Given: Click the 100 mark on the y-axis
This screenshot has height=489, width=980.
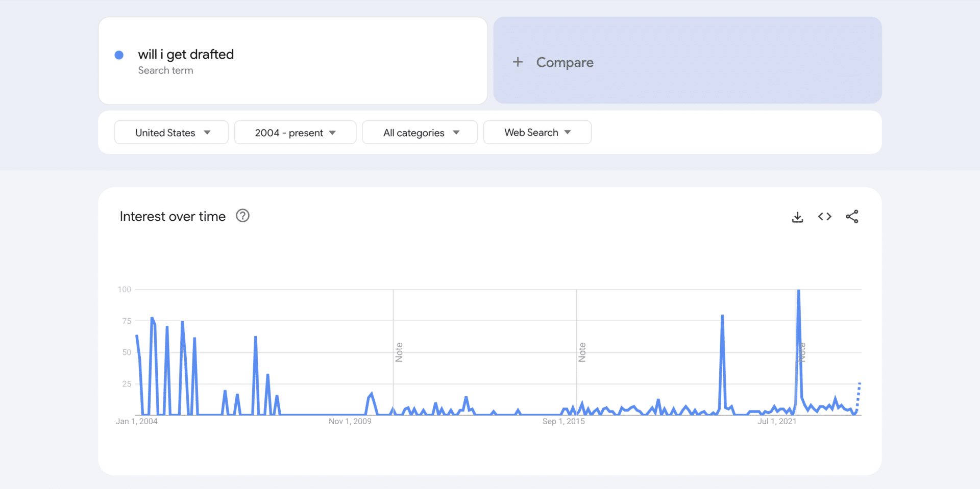Looking at the screenshot, I should pyautogui.click(x=124, y=289).
